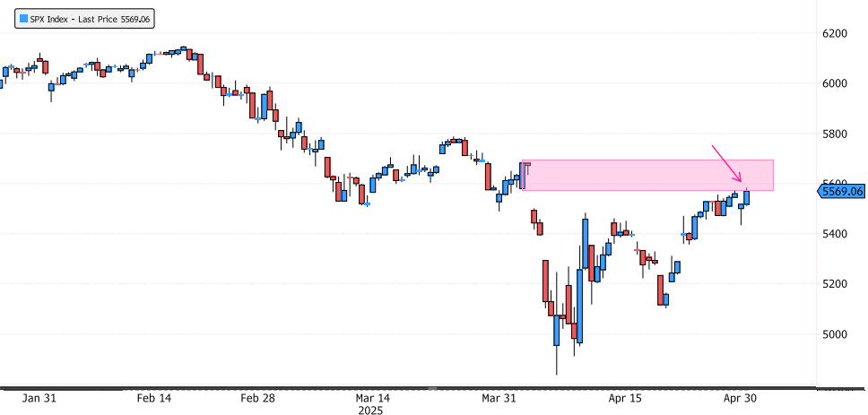
Task: Click the pink arrow annotation
Action: pos(726,160)
